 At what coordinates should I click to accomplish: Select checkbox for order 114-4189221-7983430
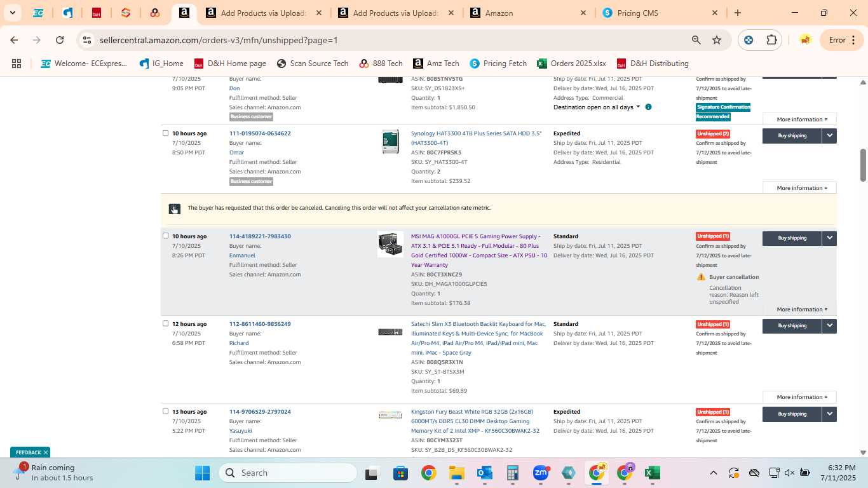click(x=166, y=236)
